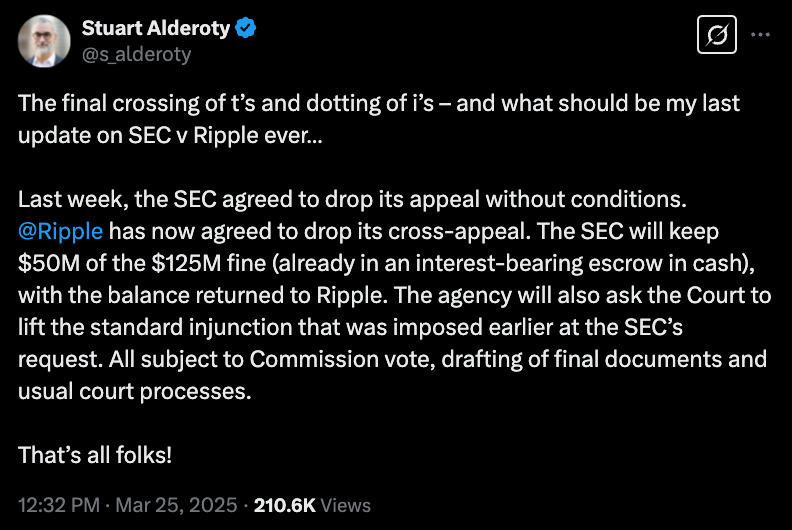
Task: Click the Views label beside the count
Action: 346,505
